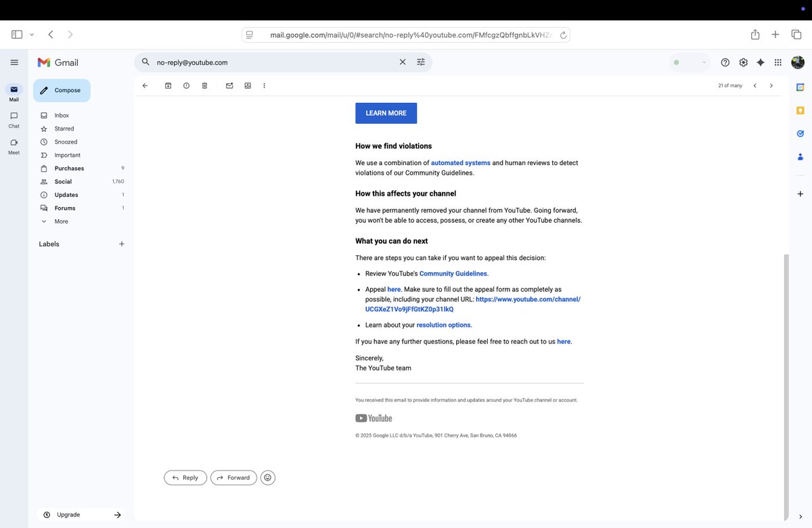Viewport: 812px width, 528px height.
Task: Open Gmail support help icon
Action: pyautogui.click(x=725, y=62)
